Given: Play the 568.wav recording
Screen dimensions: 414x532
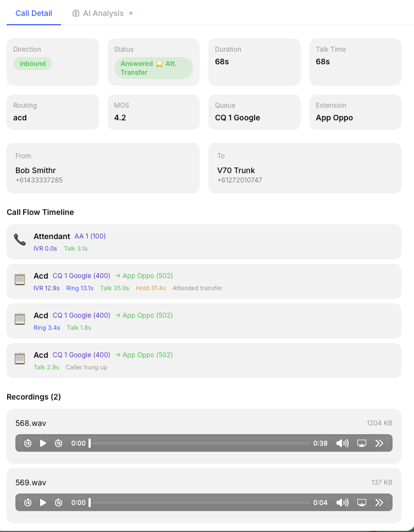Looking at the screenshot, I should pyautogui.click(x=43, y=443).
